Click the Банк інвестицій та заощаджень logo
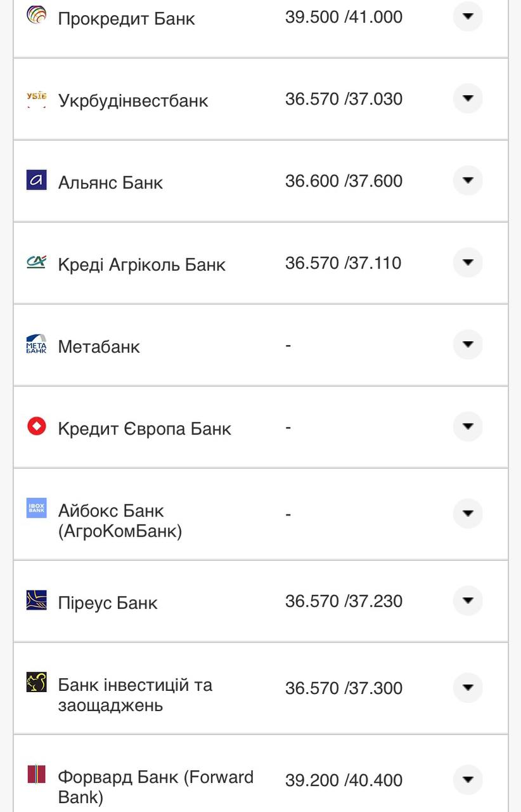Viewport: 521px width, 812px height. click(x=36, y=683)
